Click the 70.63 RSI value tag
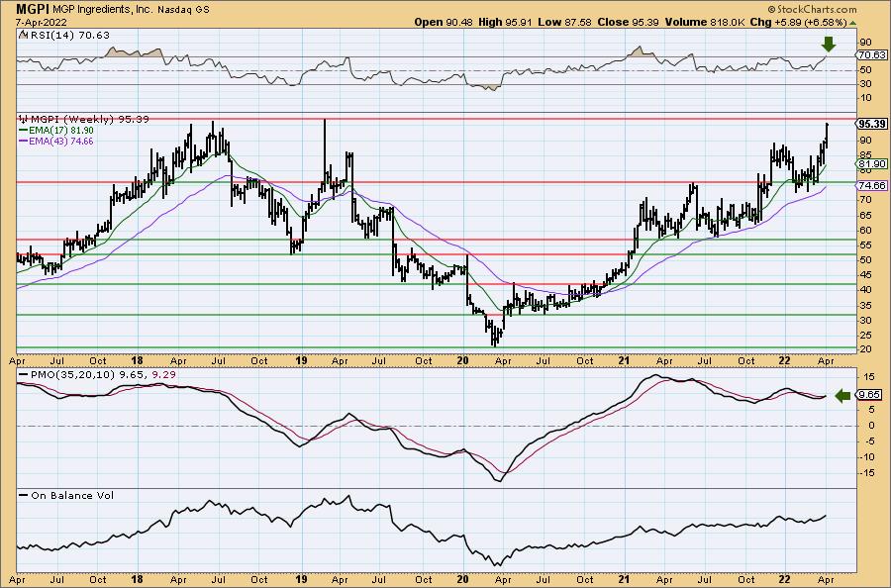 point(871,55)
